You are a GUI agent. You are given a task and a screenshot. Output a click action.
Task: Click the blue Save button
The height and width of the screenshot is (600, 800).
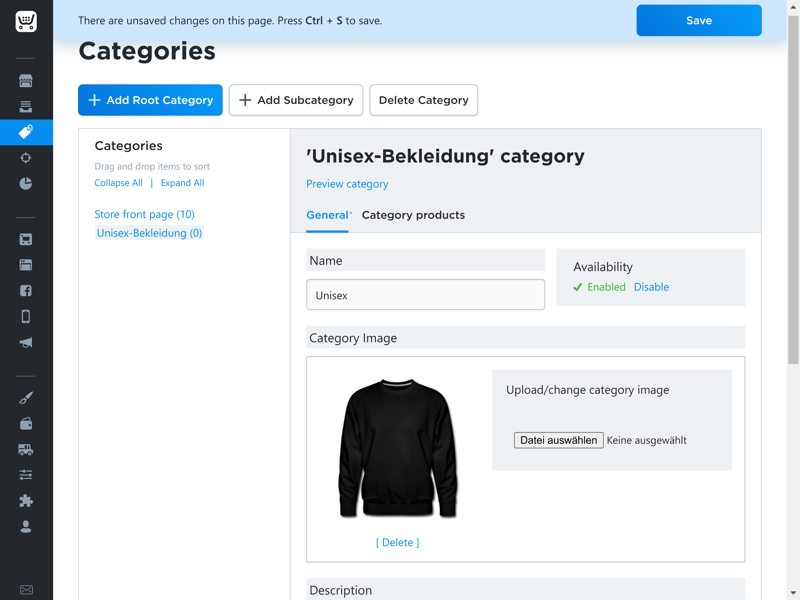pyautogui.click(x=699, y=20)
